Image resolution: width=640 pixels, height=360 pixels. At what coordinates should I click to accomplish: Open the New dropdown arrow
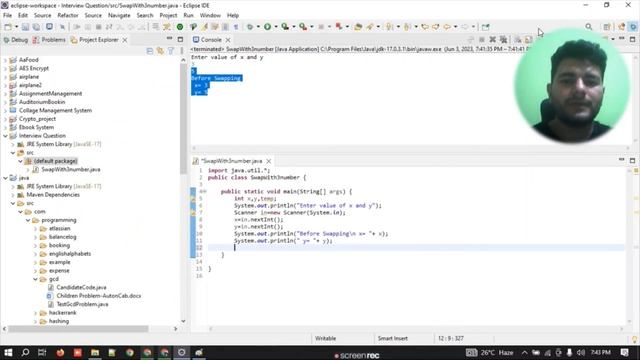pos(17,27)
